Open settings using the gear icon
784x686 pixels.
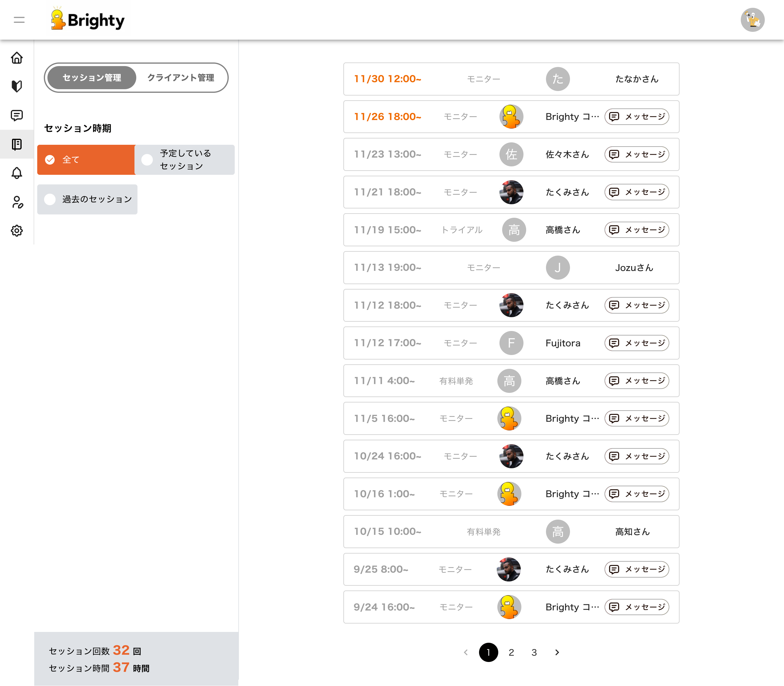(x=17, y=230)
